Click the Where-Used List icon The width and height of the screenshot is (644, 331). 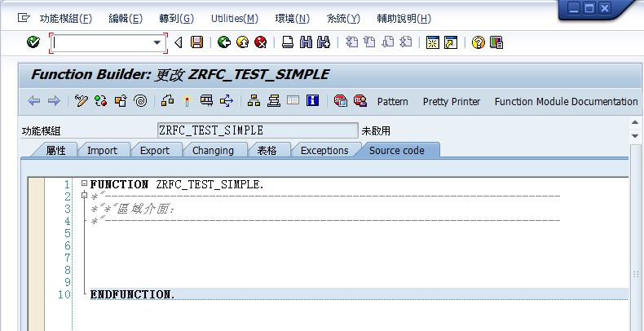pos(227,100)
